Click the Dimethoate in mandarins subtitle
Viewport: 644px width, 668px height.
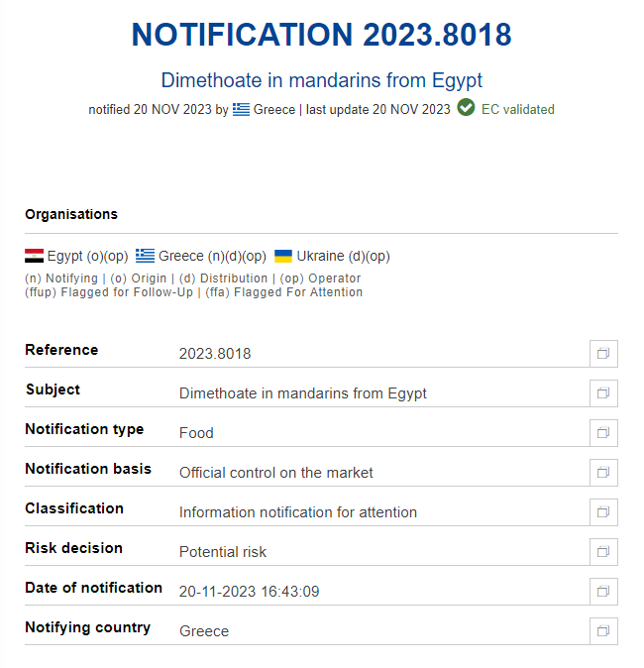pyautogui.click(x=321, y=80)
